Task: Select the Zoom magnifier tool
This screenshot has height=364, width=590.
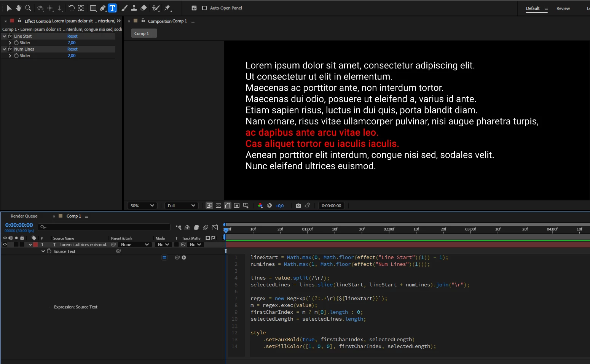Action: [x=28, y=8]
